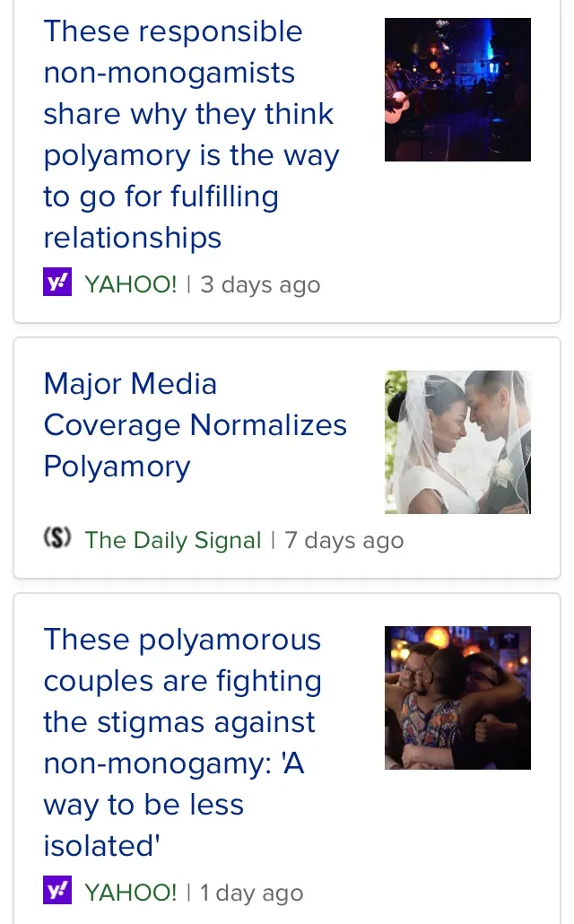Screen dimensions: 574x924
Task: Click the '1 day ago' timestamp
Action: pos(252,893)
